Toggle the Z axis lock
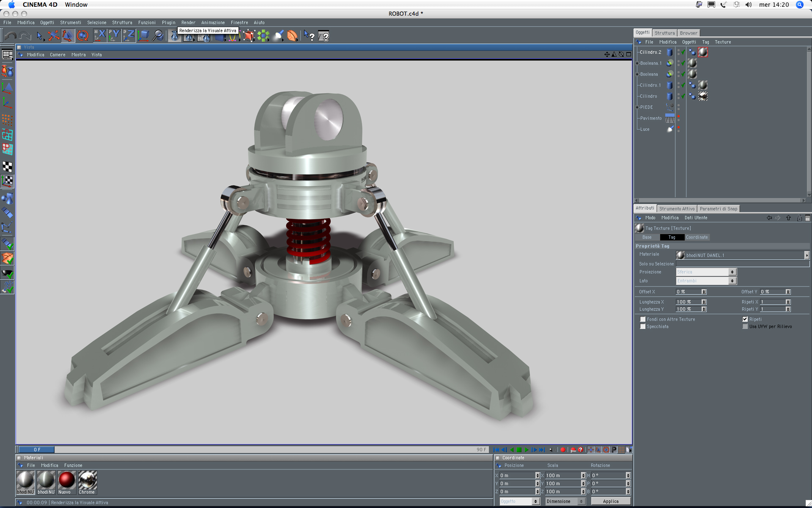 click(x=129, y=36)
